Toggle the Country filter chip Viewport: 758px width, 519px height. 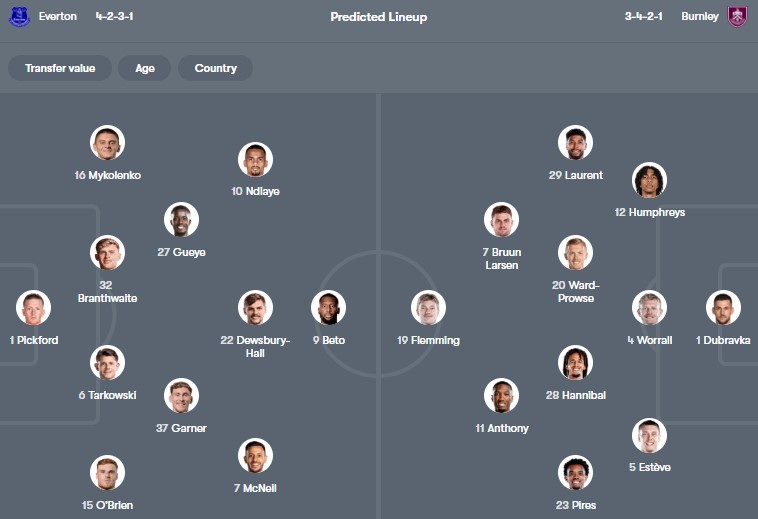[x=215, y=68]
